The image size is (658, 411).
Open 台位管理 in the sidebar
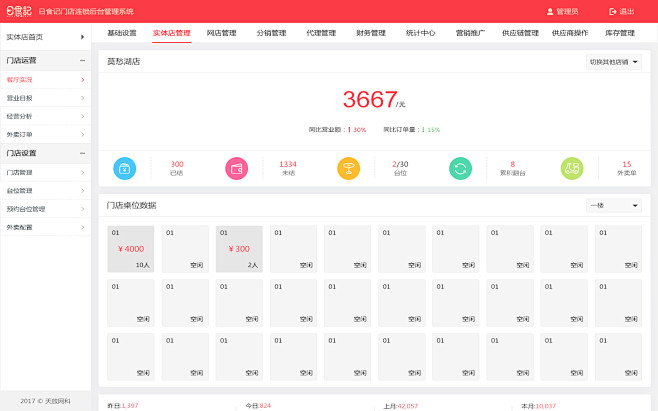pos(45,191)
